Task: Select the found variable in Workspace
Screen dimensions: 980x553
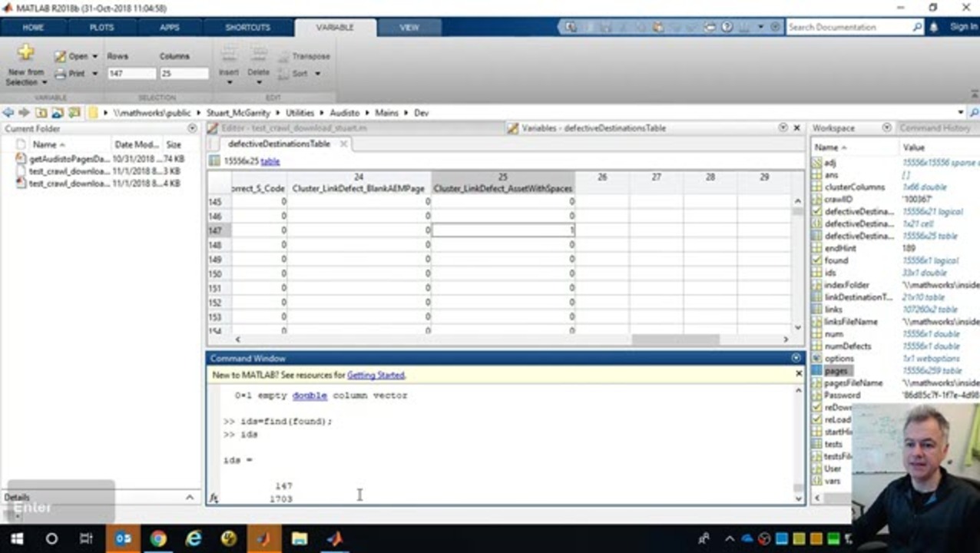Action: (836, 260)
